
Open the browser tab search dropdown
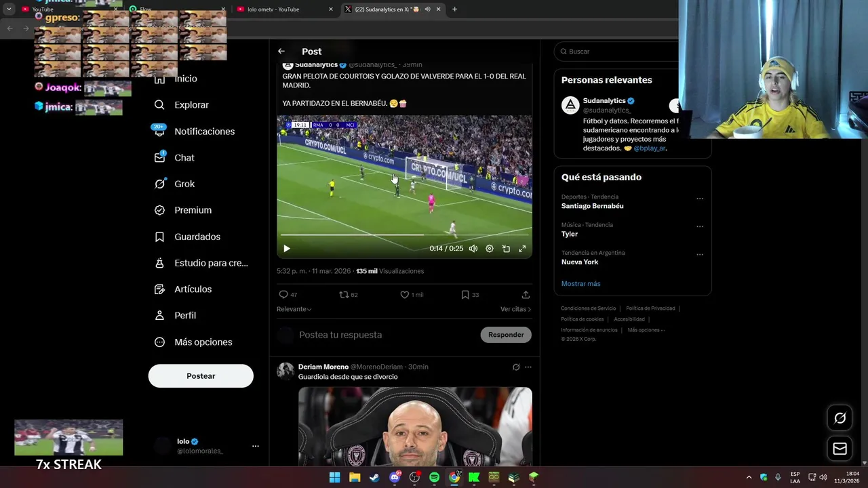[x=9, y=9]
